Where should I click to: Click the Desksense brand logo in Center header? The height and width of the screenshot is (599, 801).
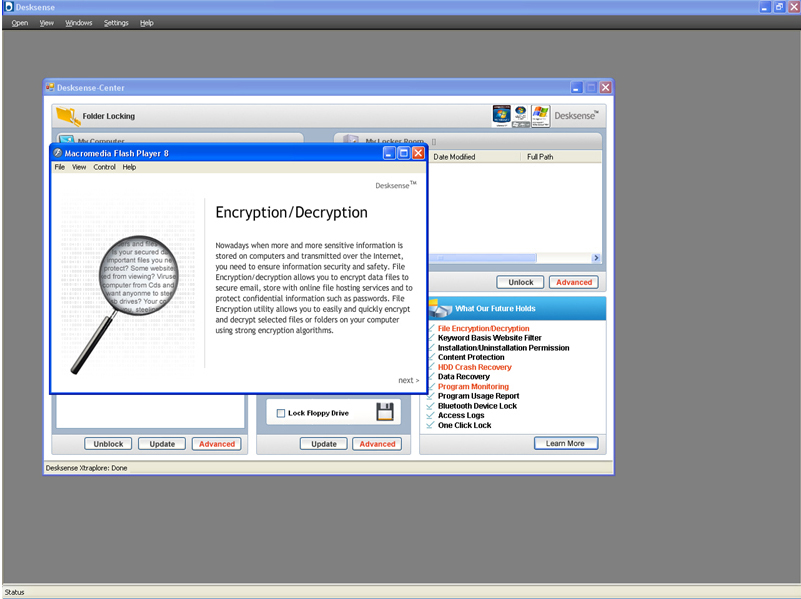(x=576, y=115)
